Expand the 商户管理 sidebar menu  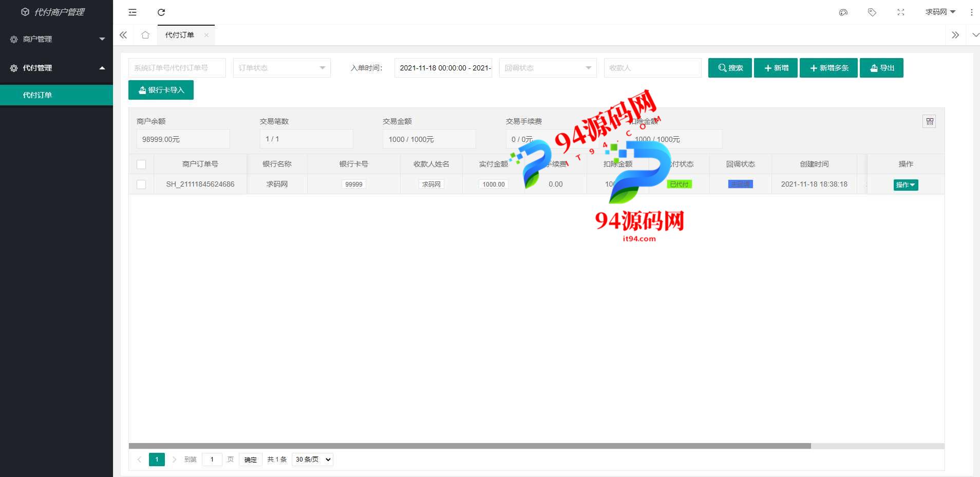click(x=56, y=39)
